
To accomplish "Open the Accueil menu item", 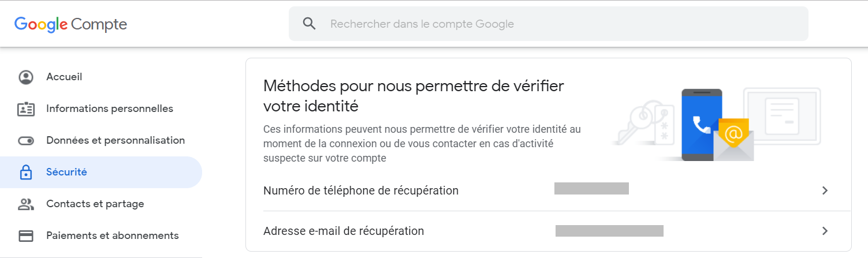I will (64, 77).
